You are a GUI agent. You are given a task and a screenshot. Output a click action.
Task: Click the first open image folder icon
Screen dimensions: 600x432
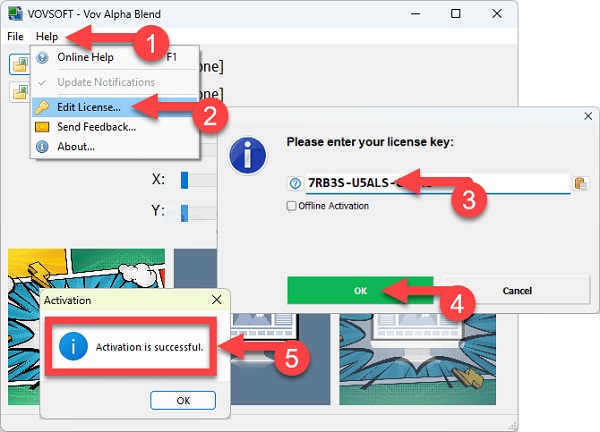coord(20,64)
